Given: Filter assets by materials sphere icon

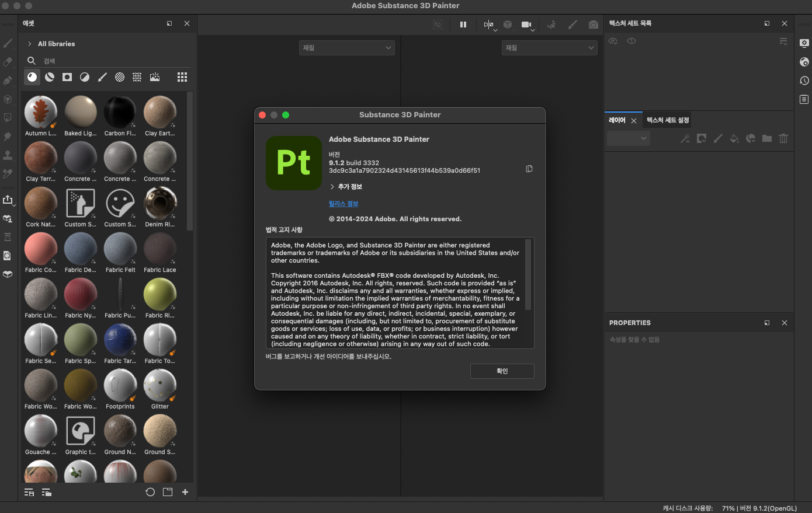Looking at the screenshot, I should tap(32, 77).
